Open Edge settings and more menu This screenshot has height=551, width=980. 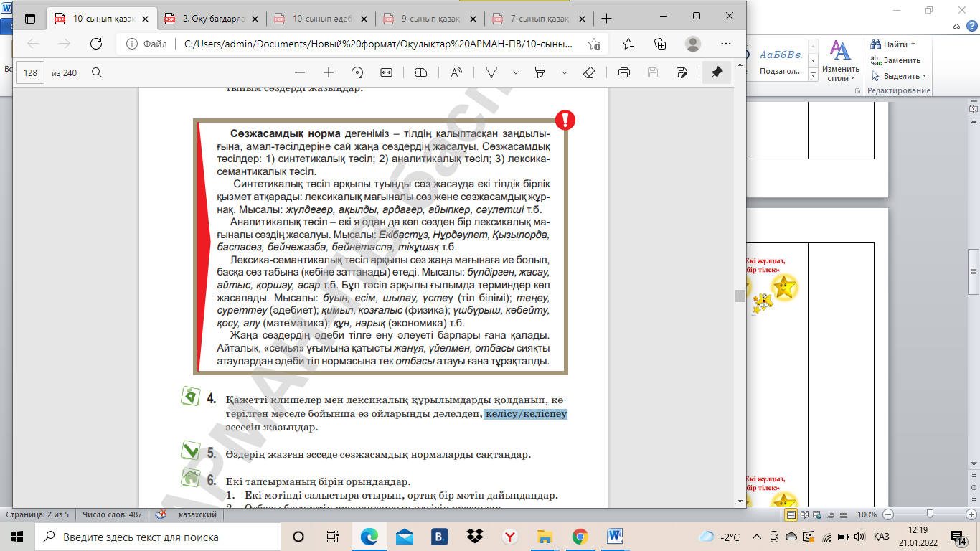coord(725,44)
